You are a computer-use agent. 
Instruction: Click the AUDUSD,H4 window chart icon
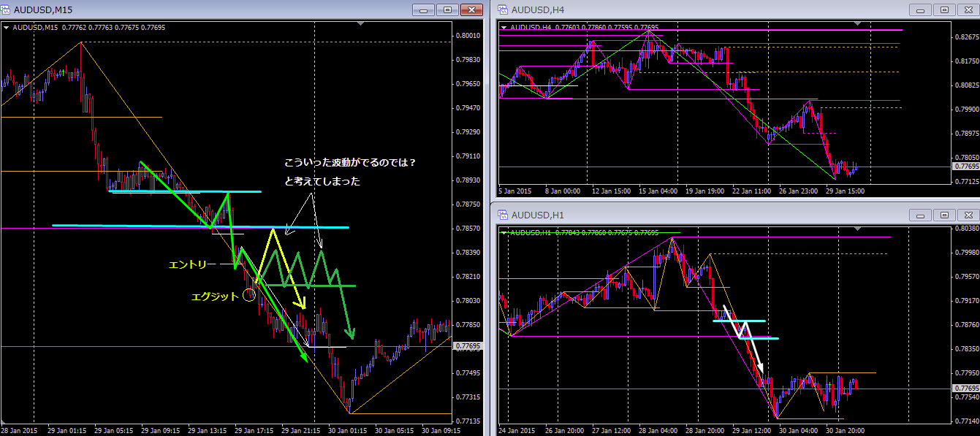pos(503,10)
